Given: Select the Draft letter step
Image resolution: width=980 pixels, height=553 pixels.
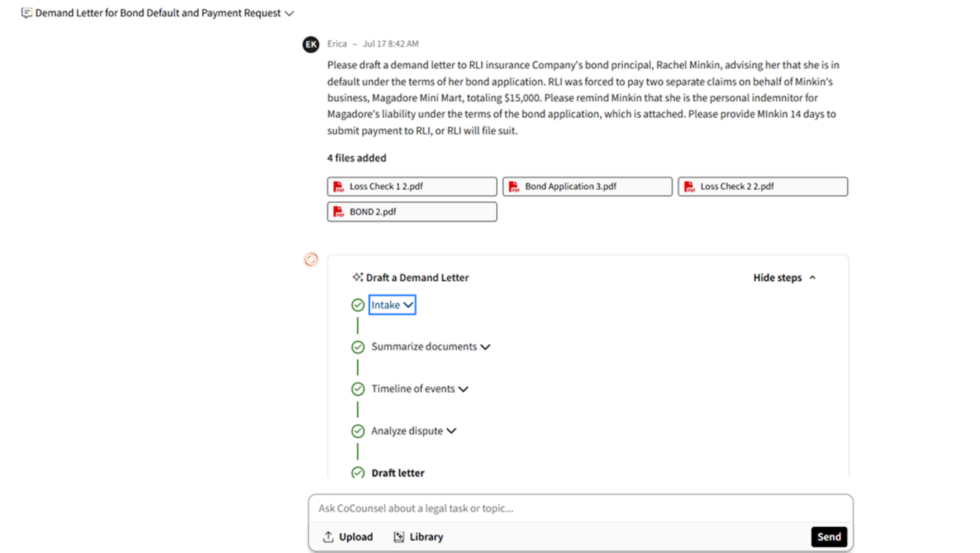Looking at the screenshot, I should tap(397, 473).
